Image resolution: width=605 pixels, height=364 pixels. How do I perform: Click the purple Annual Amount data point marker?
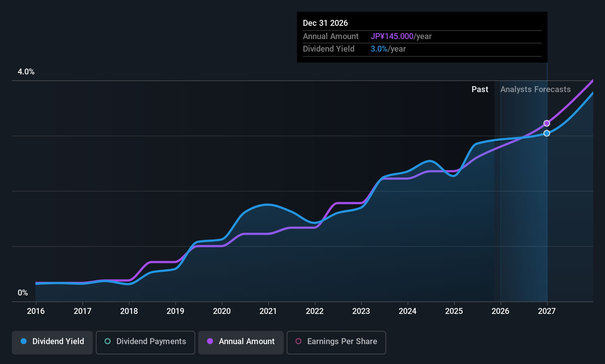[547, 123]
